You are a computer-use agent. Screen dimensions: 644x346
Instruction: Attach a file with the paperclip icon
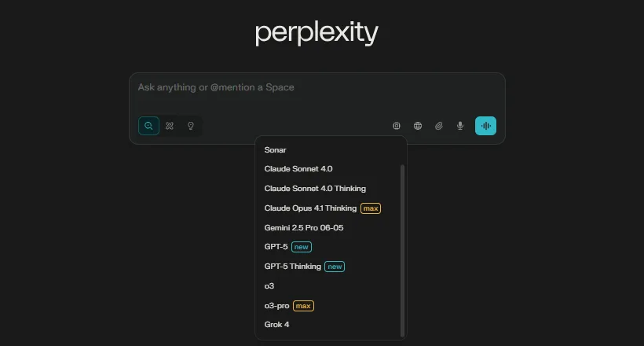click(x=439, y=126)
